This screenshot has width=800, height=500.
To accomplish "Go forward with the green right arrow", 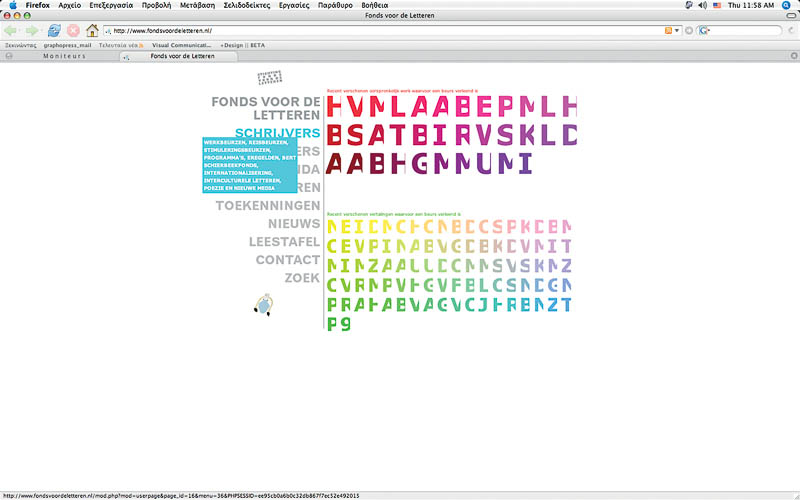I will click(x=32, y=31).
